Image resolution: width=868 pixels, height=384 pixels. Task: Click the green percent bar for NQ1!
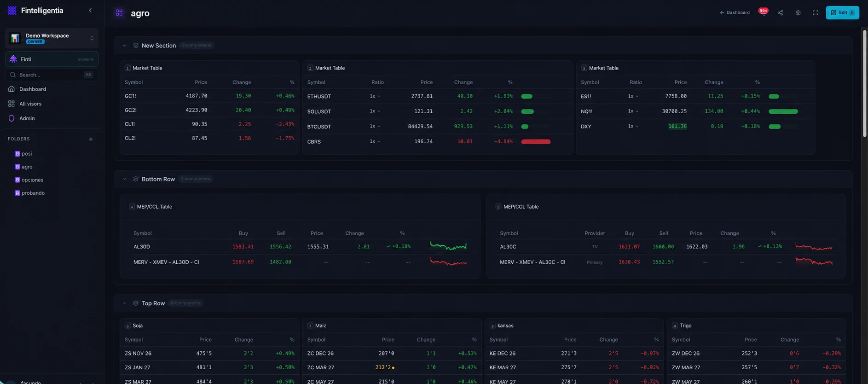point(783,111)
